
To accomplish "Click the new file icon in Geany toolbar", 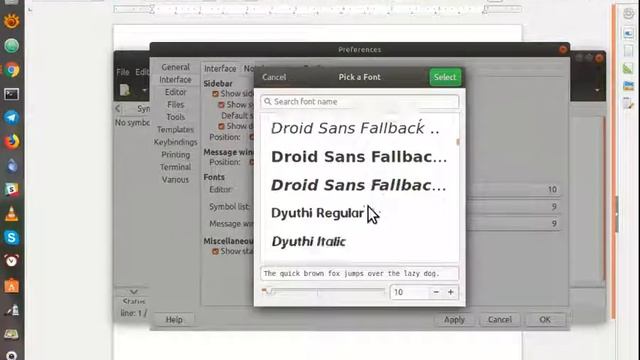I will click(125, 90).
